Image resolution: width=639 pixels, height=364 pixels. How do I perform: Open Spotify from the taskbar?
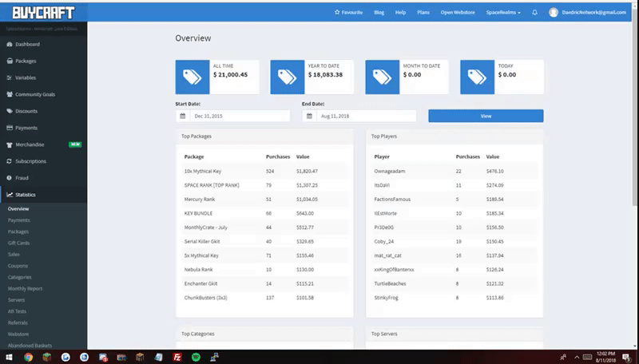tap(196, 357)
